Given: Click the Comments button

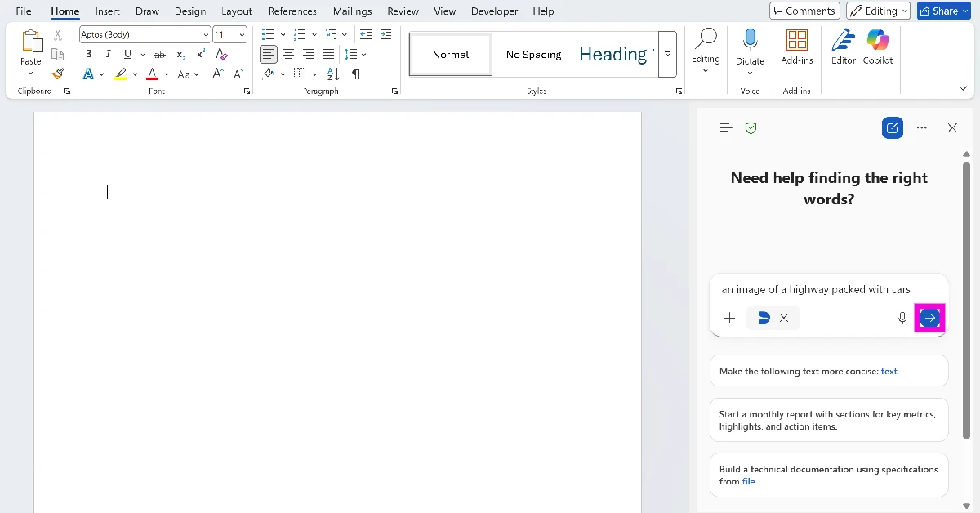Looking at the screenshot, I should (804, 11).
